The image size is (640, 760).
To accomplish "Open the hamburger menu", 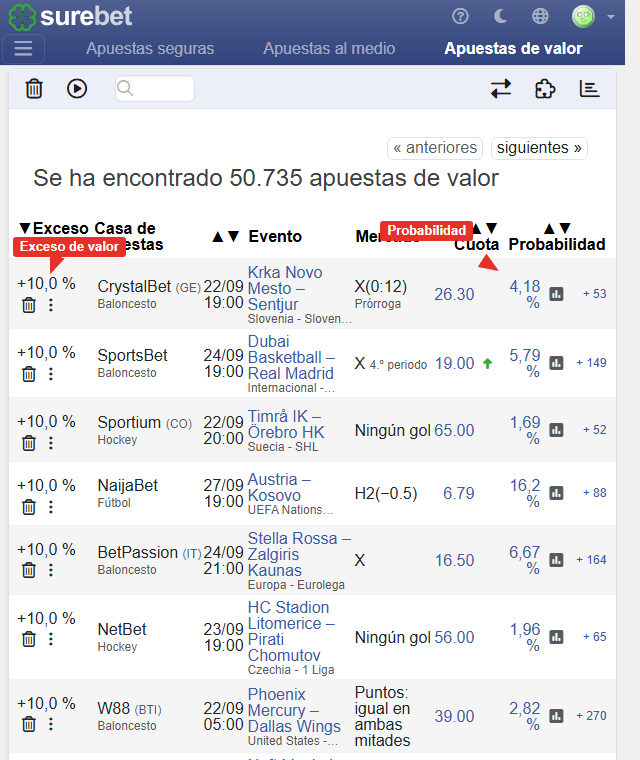I will [x=23, y=48].
